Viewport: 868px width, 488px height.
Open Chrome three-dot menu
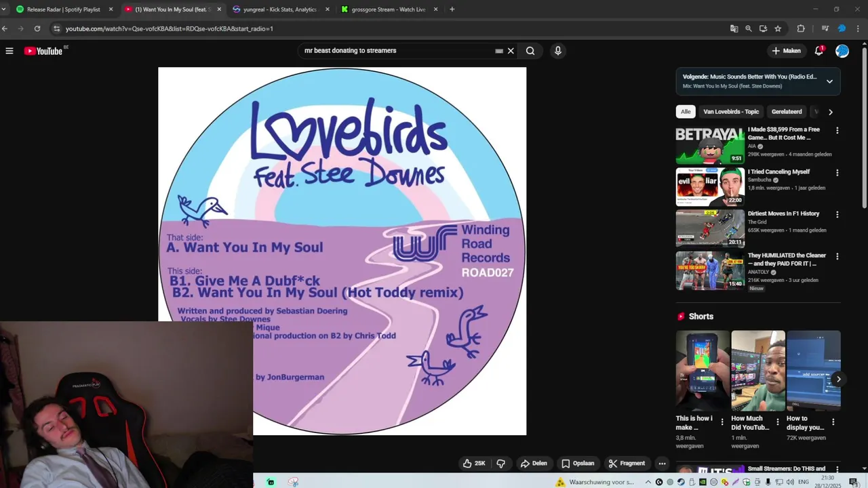pos(859,28)
